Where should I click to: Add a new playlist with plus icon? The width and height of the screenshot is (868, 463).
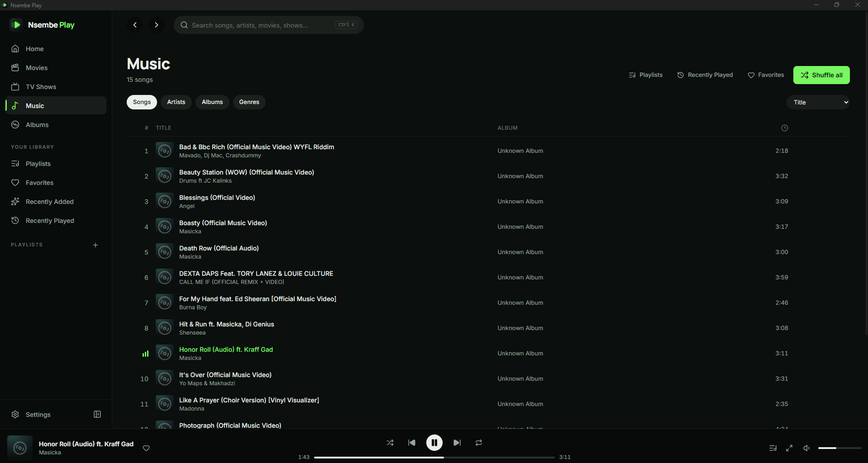pos(95,245)
